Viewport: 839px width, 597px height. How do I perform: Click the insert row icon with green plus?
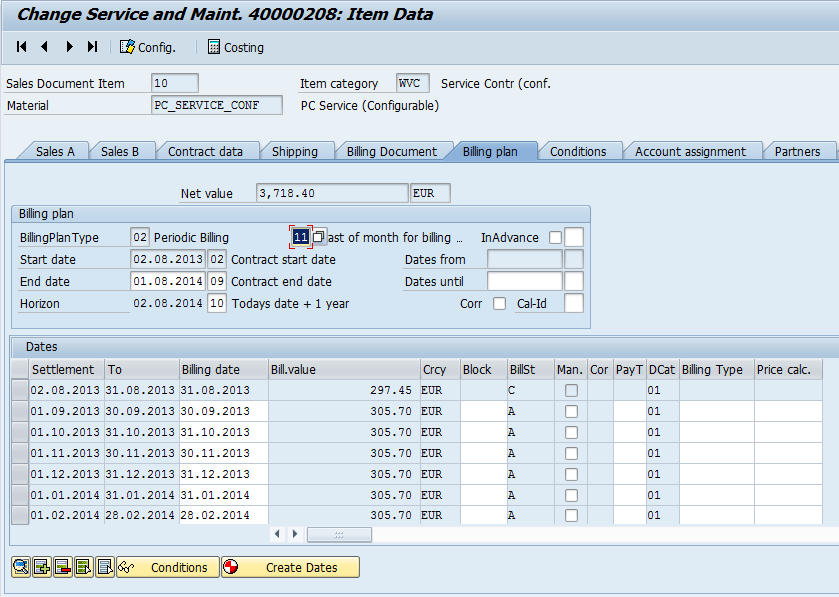pyautogui.click(x=42, y=567)
